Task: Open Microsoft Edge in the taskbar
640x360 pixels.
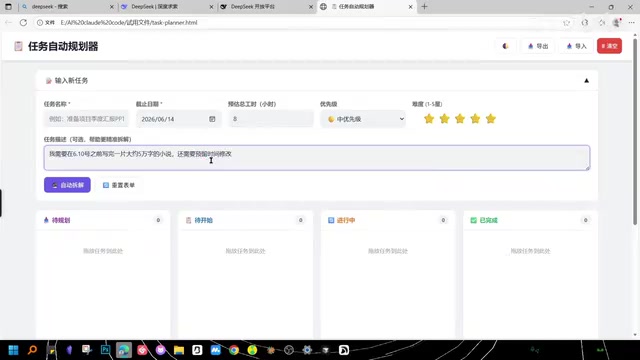Action: 124,350
